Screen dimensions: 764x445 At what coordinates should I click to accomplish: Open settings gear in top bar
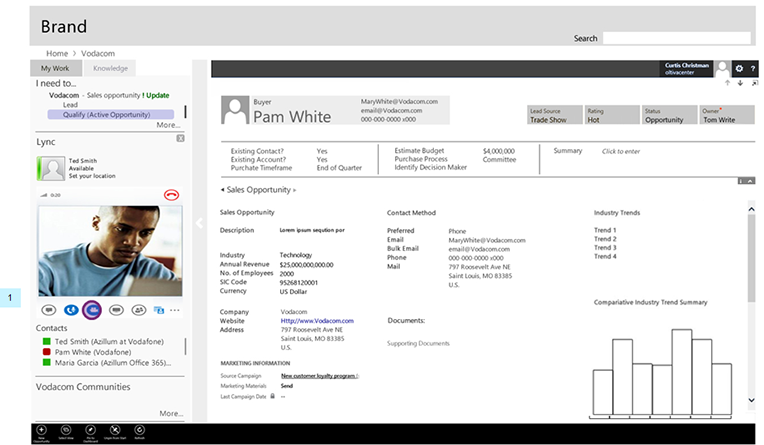point(739,68)
